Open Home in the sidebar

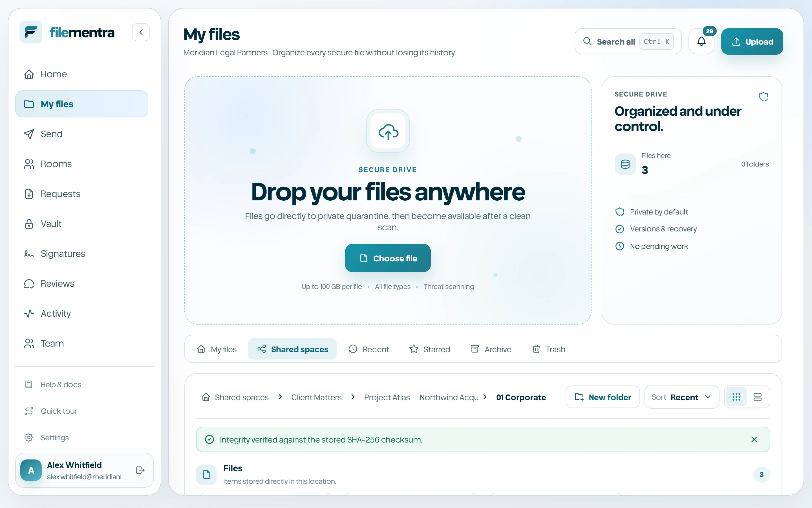(81, 74)
